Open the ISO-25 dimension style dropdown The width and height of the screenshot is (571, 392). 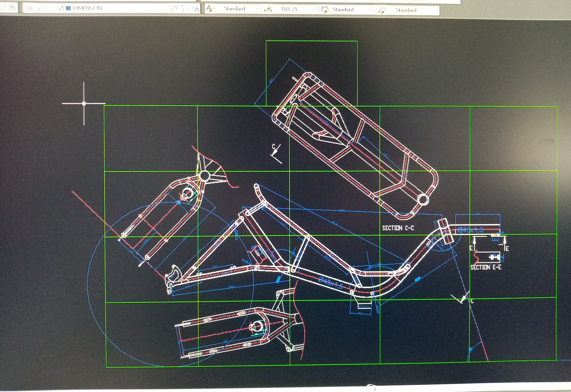(x=314, y=10)
